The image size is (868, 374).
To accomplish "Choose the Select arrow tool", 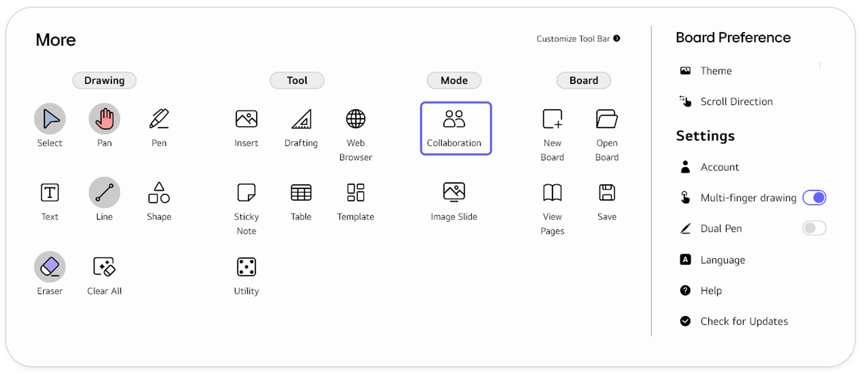I will pyautogui.click(x=50, y=119).
